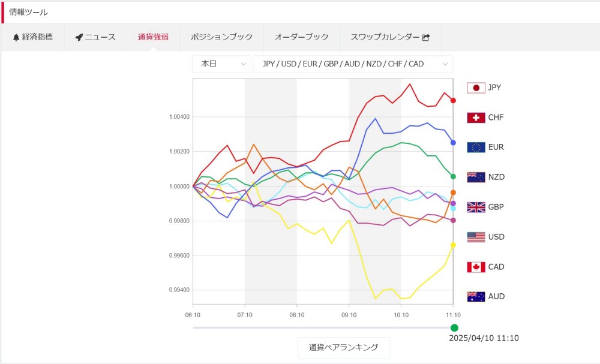Click the EUR flag icon
600x364 pixels.
pyautogui.click(x=476, y=148)
